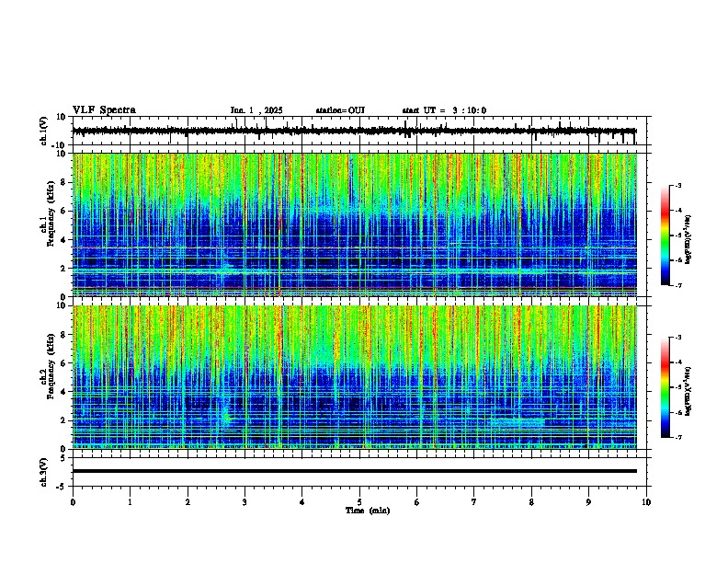The height and width of the screenshot is (563, 728).
Task: Select the date text "Jan. 1 , 2025"
Action: click(256, 110)
